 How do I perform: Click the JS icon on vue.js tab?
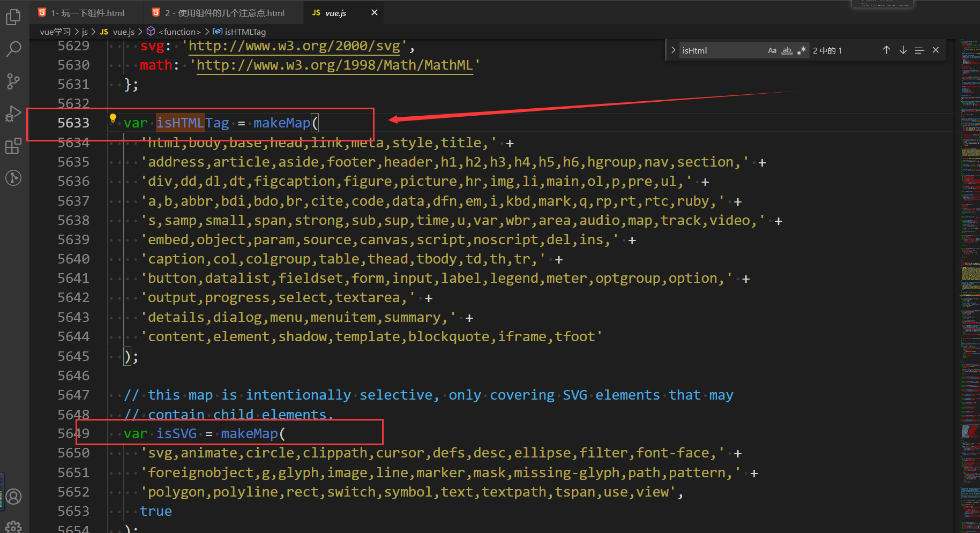pyautogui.click(x=316, y=12)
